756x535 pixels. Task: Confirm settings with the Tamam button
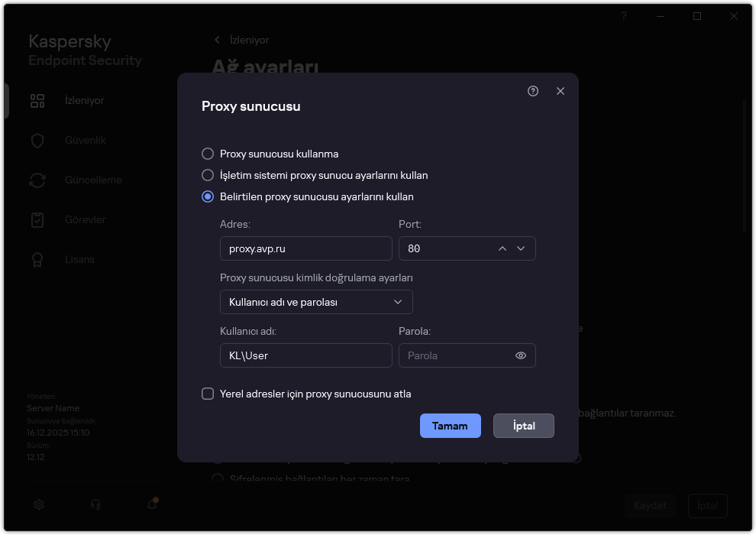pyautogui.click(x=450, y=426)
